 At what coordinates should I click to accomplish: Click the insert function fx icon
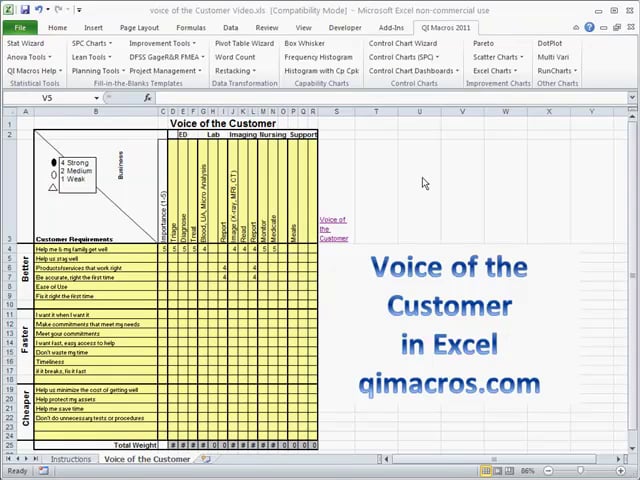[148, 98]
